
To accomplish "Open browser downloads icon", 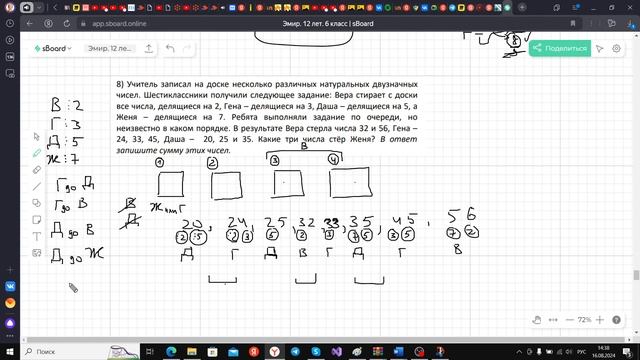I will [632, 24].
